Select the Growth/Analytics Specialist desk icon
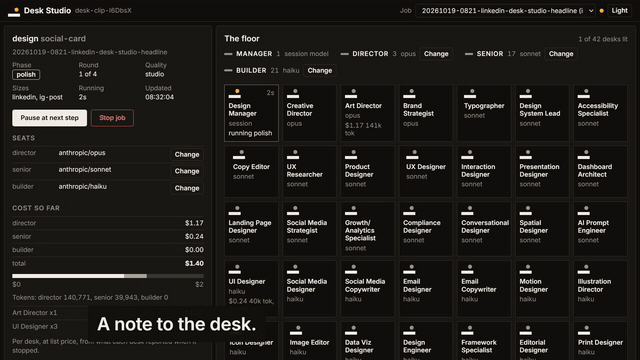Image resolution: width=640 pixels, height=360 pixels. point(351,211)
